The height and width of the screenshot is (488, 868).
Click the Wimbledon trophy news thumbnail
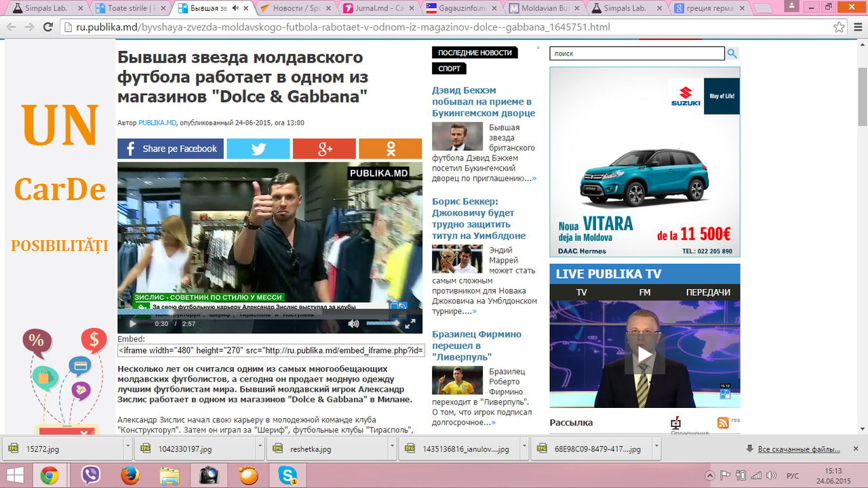click(457, 259)
